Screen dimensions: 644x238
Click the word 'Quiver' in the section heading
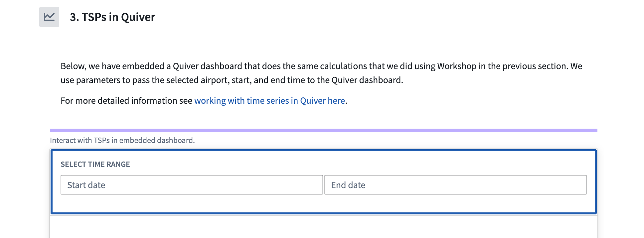click(138, 17)
